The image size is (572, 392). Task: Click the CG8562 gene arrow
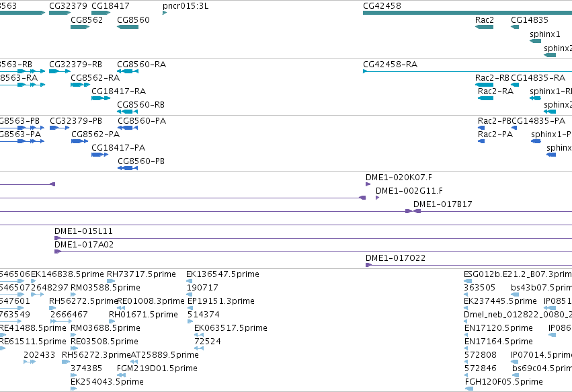[80, 27]
